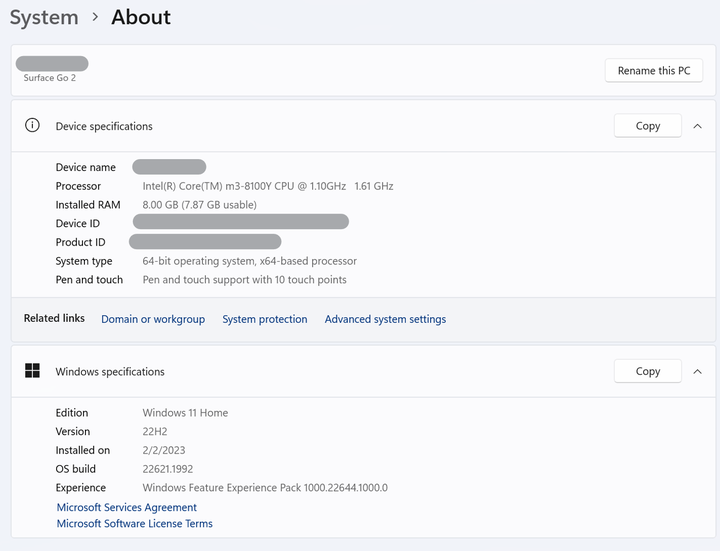Click the System type label
Screen dimensions: 720x551
coord(84,261)
